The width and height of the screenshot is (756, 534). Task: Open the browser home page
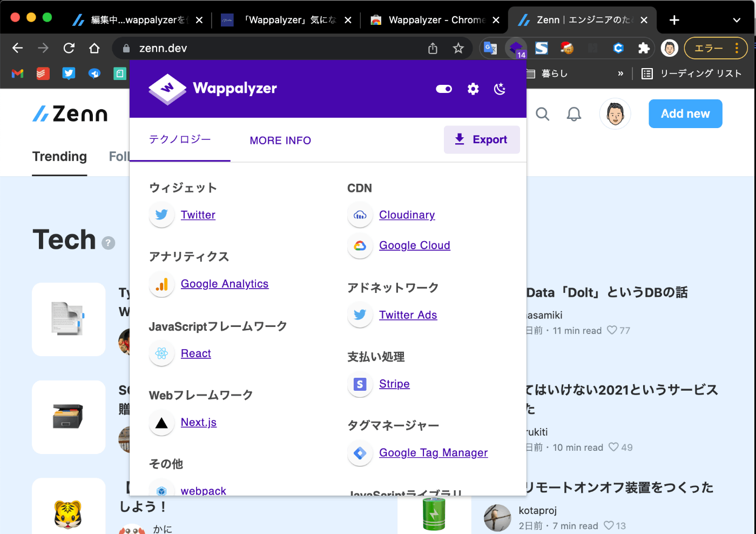point(94,48)
